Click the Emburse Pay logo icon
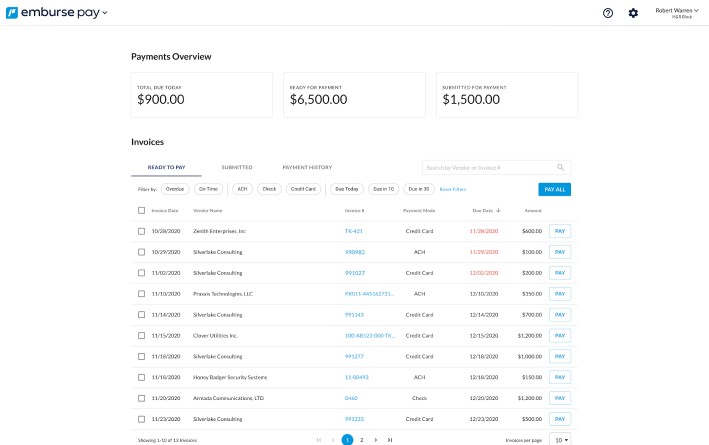This screenshot has width=709, height=445. 12,13
